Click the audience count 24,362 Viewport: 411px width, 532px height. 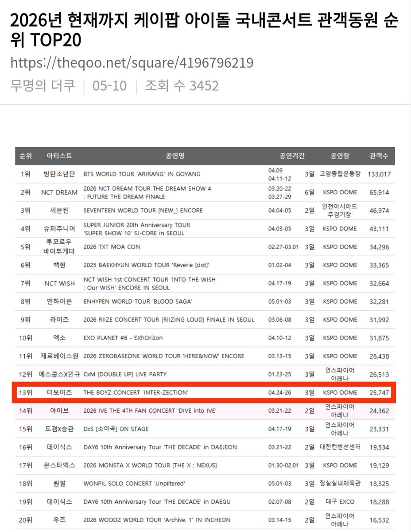[379, 411]
